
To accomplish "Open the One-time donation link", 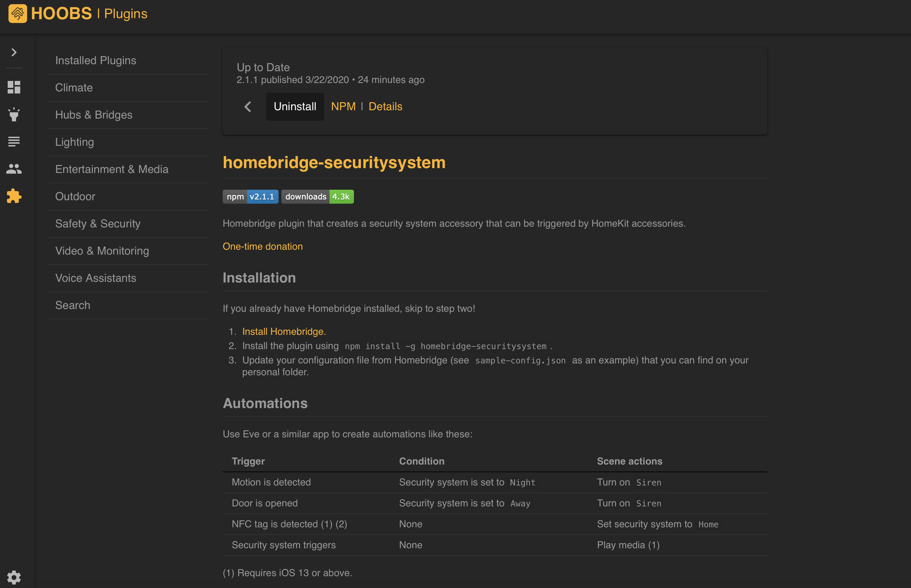I will point(262,246).
